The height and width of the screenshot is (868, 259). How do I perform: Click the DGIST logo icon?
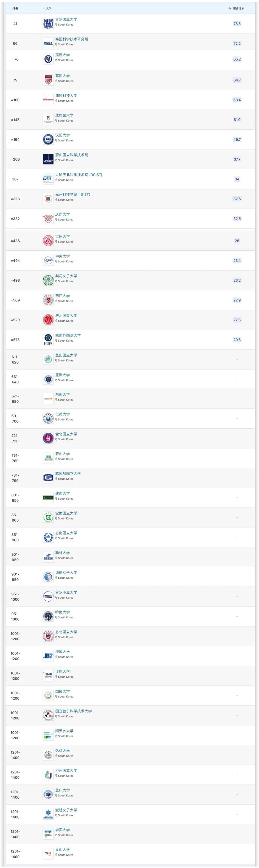(48, 179)
